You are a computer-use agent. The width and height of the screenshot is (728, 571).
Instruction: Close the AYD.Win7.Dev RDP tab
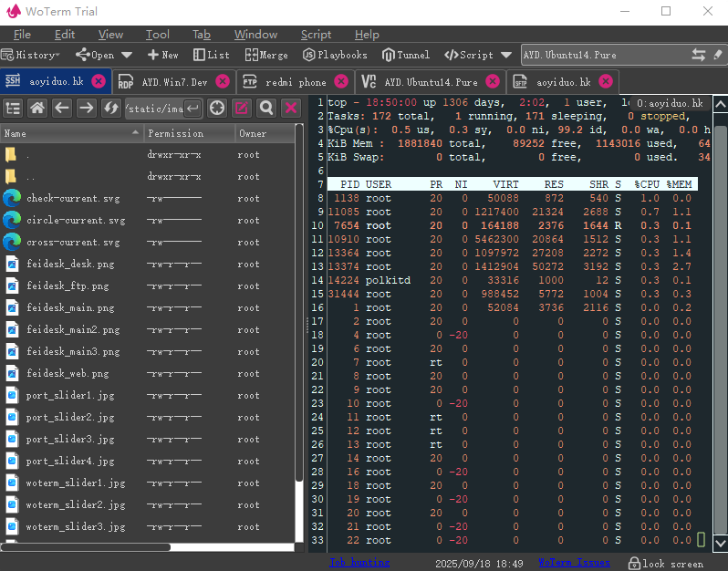click(224, 81)
